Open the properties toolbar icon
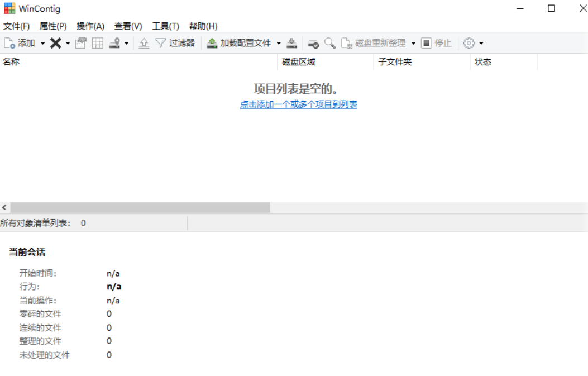This screenshot has height=376, width=588. click(80, 43)
